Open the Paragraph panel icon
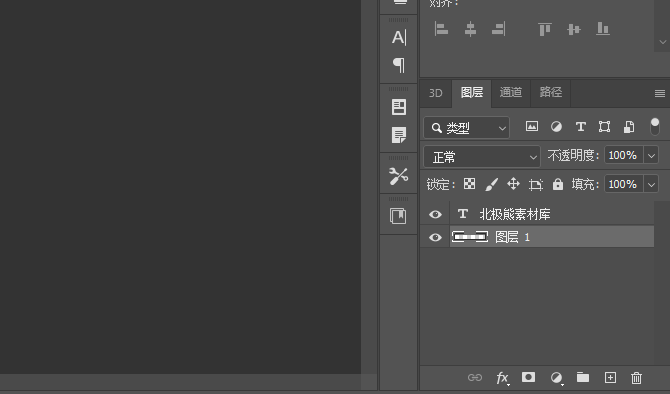The image size is (670, 394). tap(399, 65)
